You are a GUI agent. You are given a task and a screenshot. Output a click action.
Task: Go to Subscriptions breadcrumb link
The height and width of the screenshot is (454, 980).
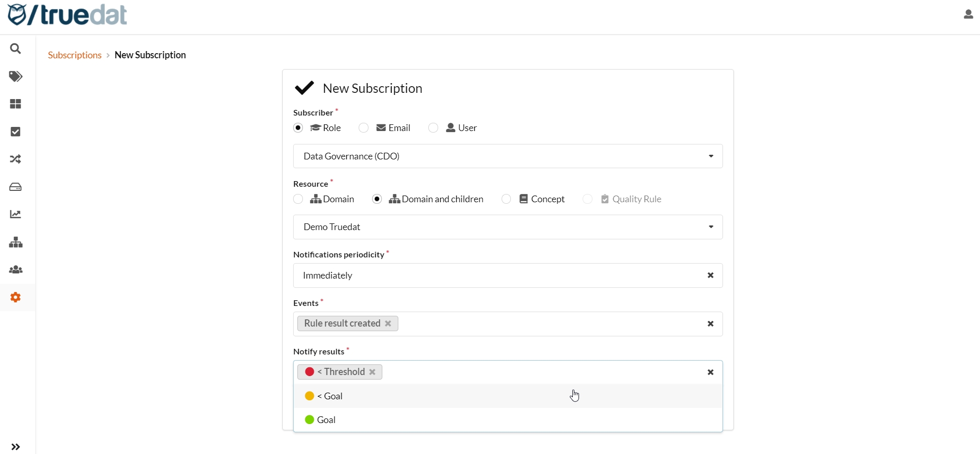coord(75,55)
